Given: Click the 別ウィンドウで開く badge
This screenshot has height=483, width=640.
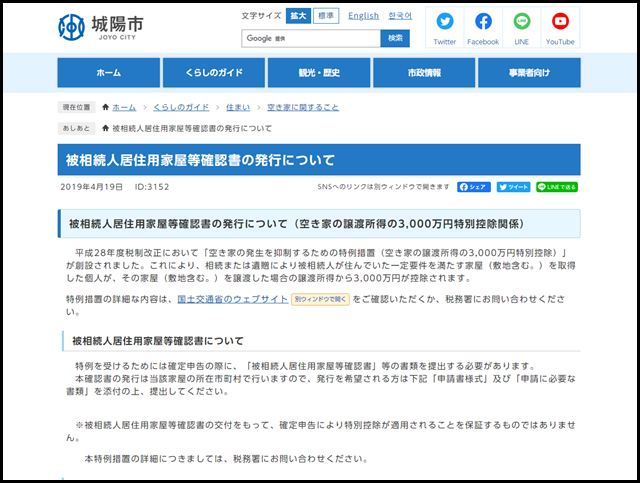Looking at the screenshot, I should [320, 299].
